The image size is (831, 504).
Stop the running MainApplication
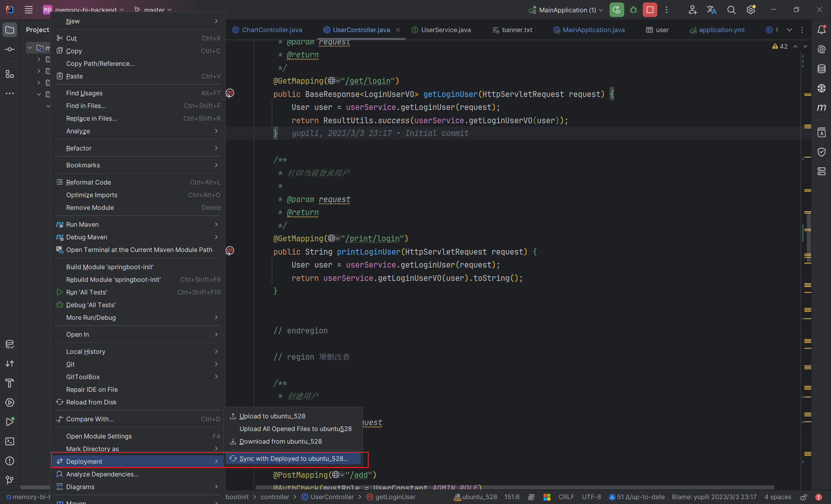(650, 10)
